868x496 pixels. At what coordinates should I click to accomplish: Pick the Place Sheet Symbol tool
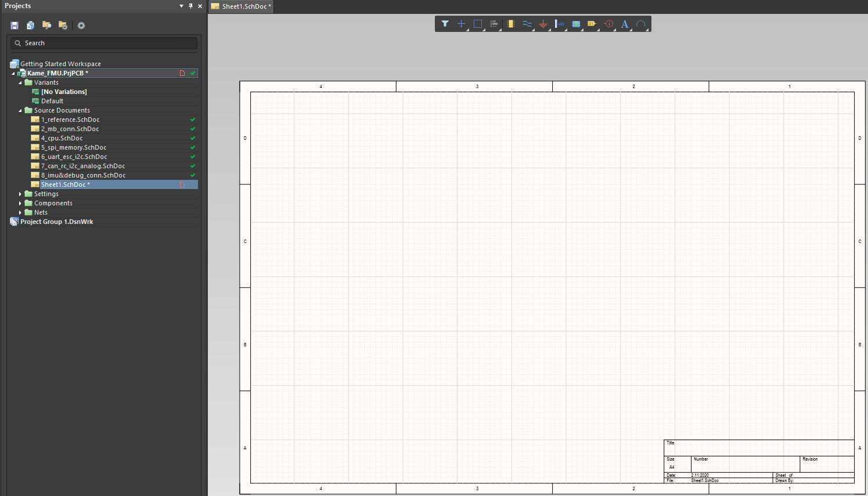575,24
